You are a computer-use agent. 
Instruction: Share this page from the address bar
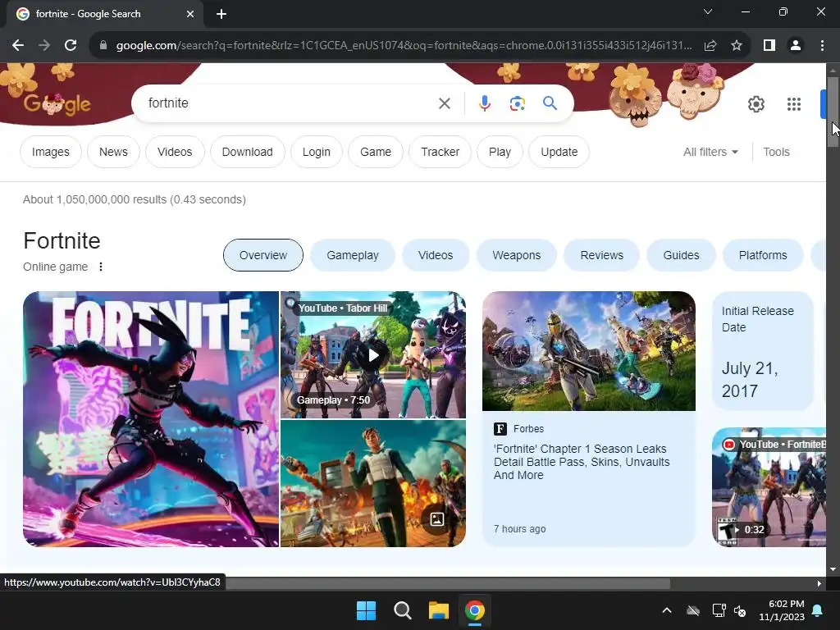tap(710, 46)
